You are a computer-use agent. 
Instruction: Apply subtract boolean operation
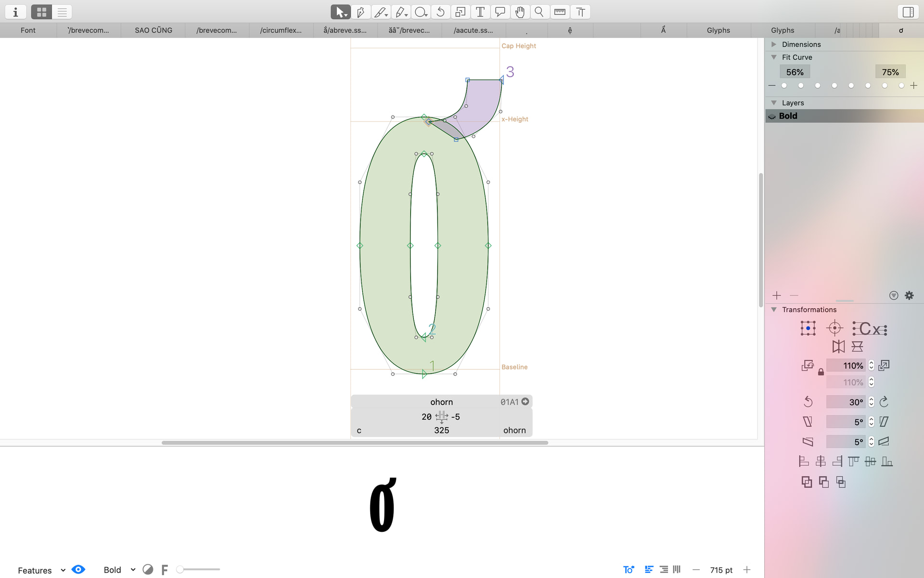coord(824,482)
